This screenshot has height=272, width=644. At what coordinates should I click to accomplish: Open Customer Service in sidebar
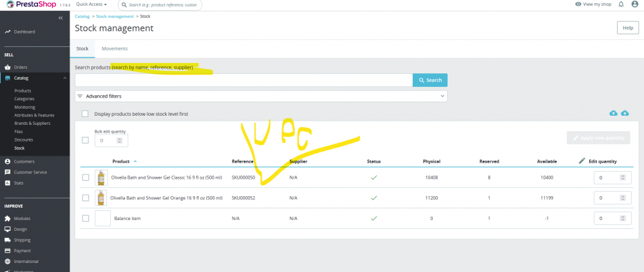[x=30, y=172]
